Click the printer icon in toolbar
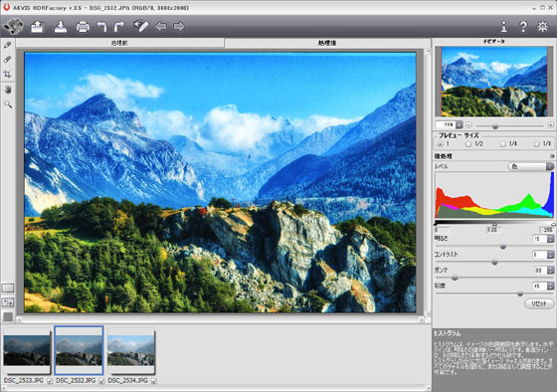This screenshot has height=392, width=557. pos(83,27)
